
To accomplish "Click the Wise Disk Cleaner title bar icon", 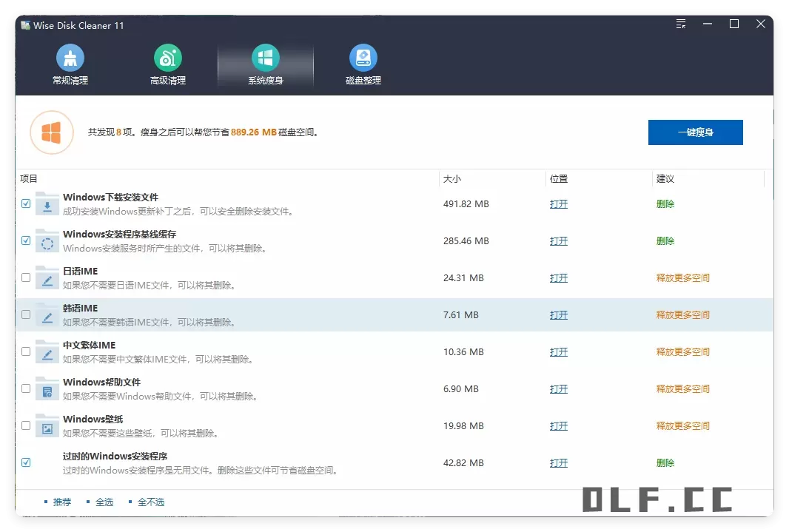I will click(x=26, y=24).
